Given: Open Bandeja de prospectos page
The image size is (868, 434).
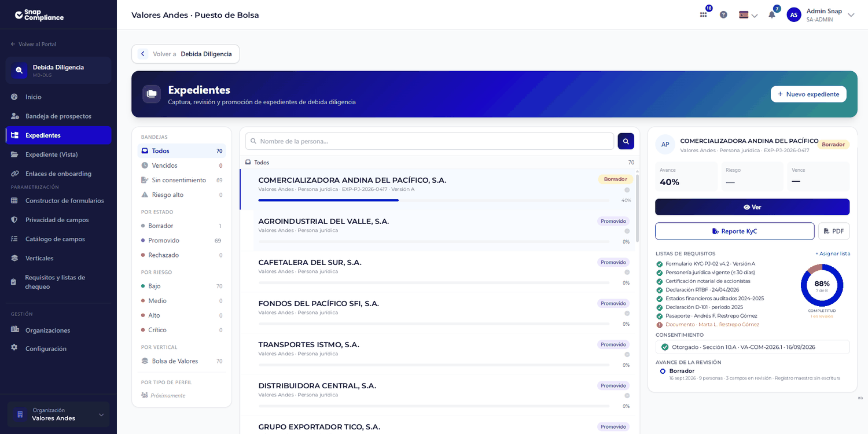Looking at the screenshot, I should [58, 116].
